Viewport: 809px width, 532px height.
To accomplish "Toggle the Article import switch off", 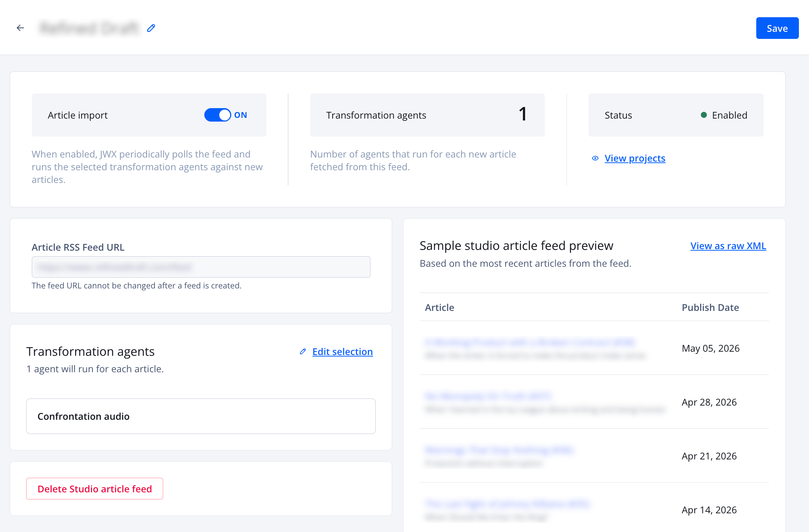I will pyautogui.click(x=217, y=115).
